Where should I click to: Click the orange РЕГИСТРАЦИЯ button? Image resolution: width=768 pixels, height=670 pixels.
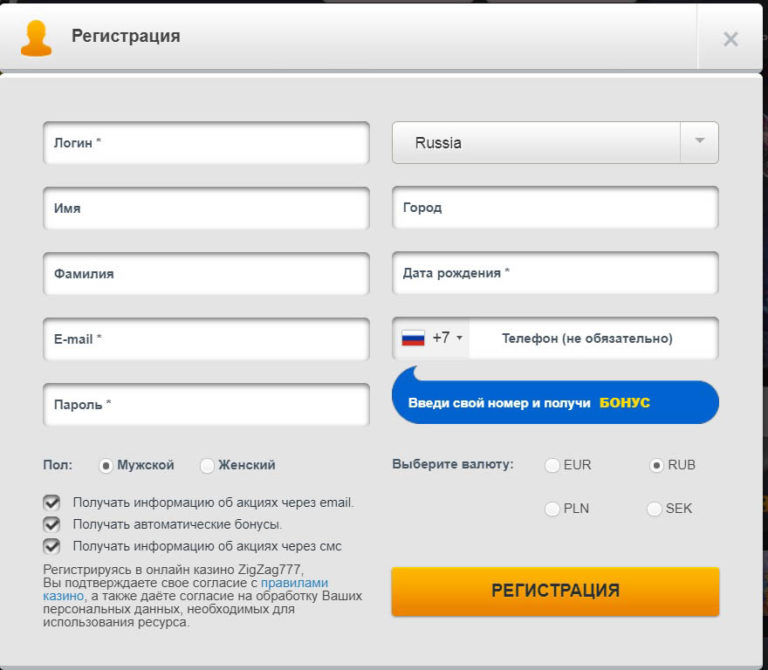pos(555,591)
